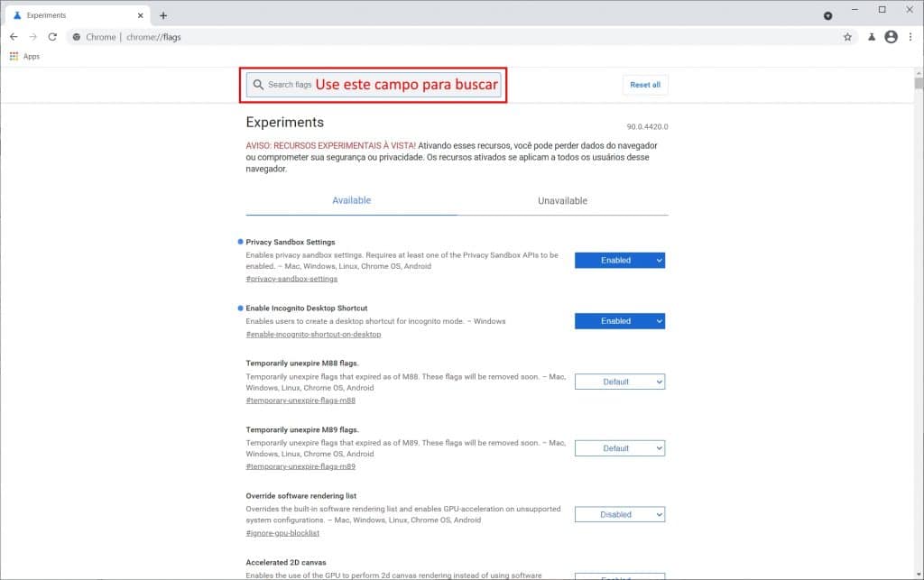Open Temporarily unexpire M88 flags dropdown
This screenshot has height=580, width=924.
point(620,382)
